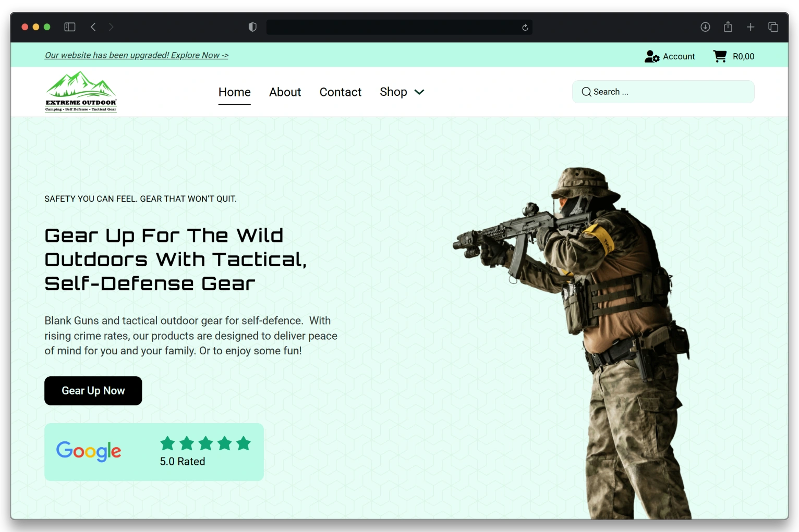Open the Contact menu item
Viewport: 799px width, 532px height.
coord(340,92)
